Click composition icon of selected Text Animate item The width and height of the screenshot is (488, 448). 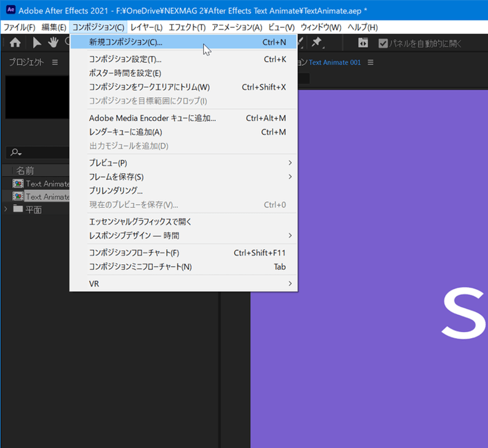point(18,196)
